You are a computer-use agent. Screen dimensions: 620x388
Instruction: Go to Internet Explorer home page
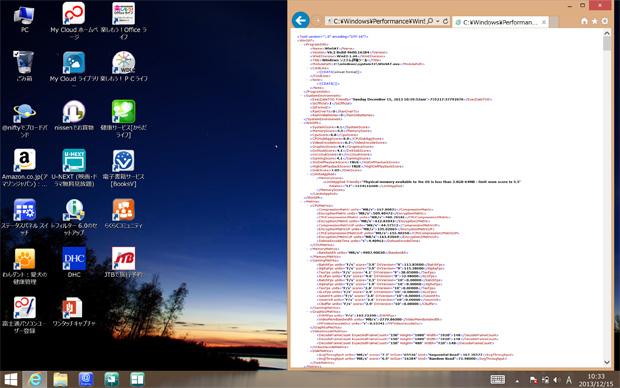click(x=584, y=21)
